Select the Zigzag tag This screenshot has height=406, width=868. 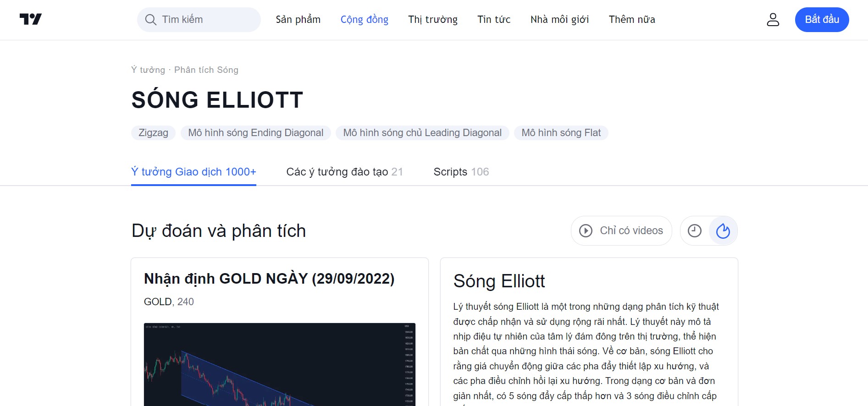point(153,133)
